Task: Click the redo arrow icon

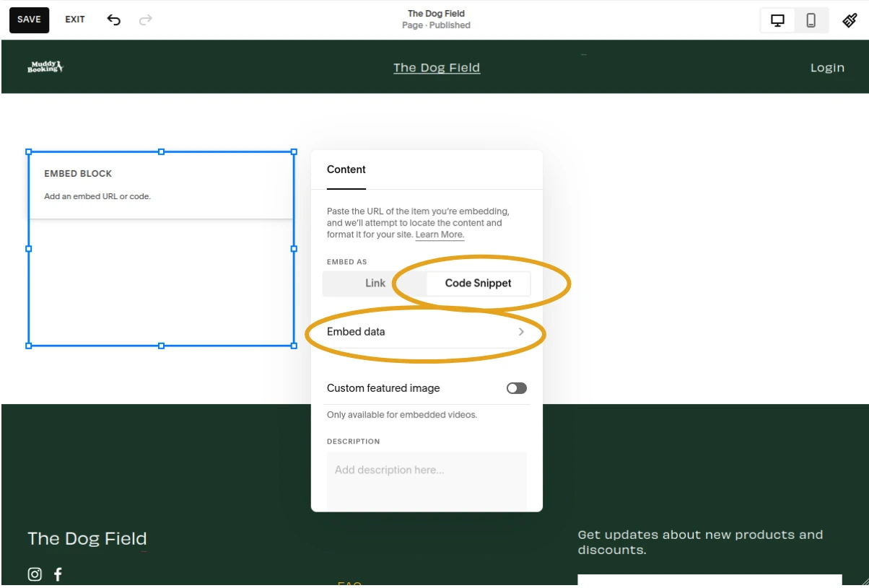Action: pyautogui.click(x=145, y=19)
